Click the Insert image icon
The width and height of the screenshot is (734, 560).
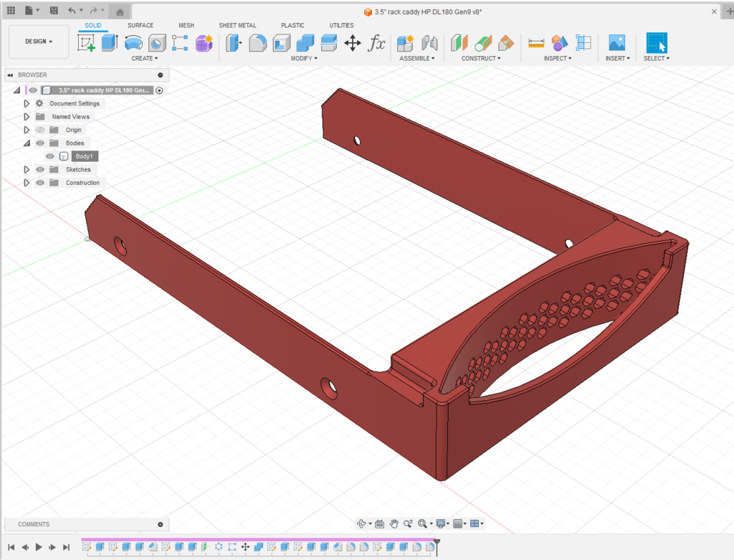pos(616,43)
